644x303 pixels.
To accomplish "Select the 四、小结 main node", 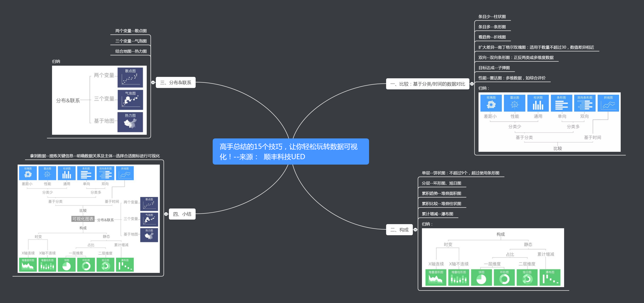I will [x=182, y=214].
